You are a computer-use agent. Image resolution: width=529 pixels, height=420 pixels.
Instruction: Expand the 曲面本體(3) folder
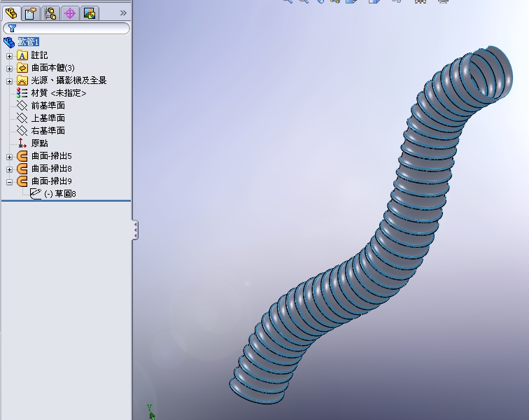coord(10,69)
